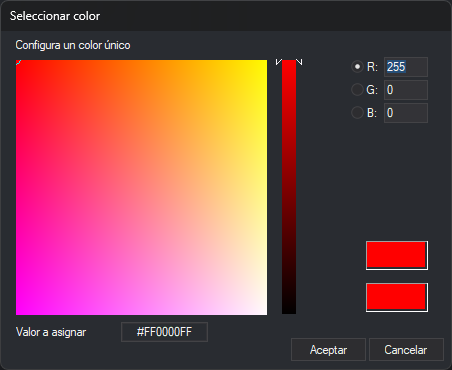452x370 pixels.
Task: Dismiss dialog with the Cancelar button
Action: 406,350
